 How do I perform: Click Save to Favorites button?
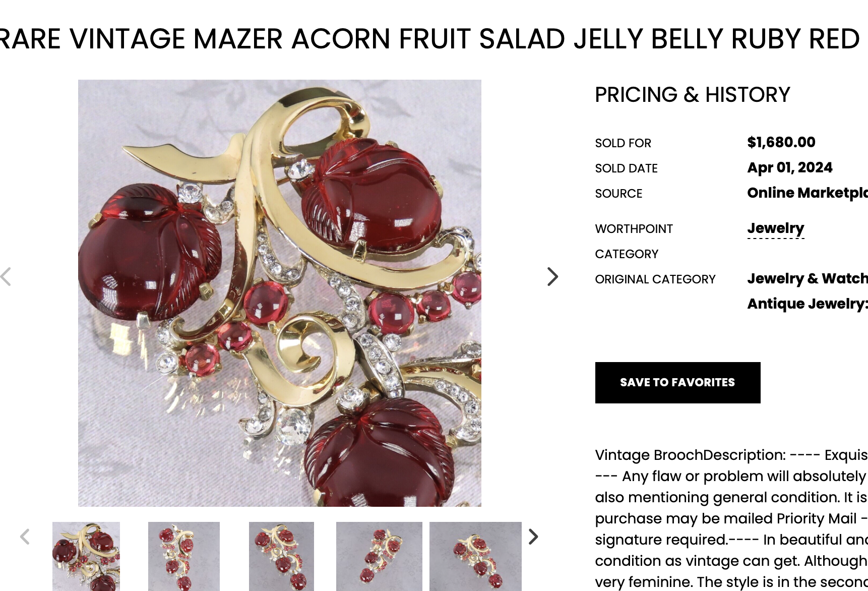coord(677,383)
